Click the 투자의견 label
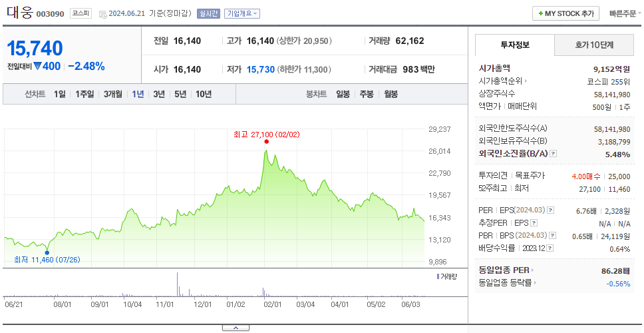The image size is (644, 333). [x=493, y=176]
